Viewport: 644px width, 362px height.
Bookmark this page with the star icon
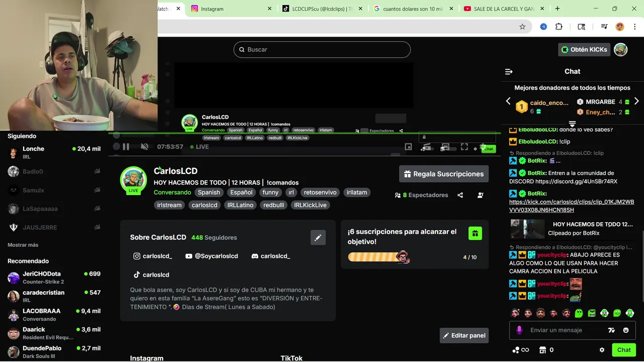[x=522, y=27]
